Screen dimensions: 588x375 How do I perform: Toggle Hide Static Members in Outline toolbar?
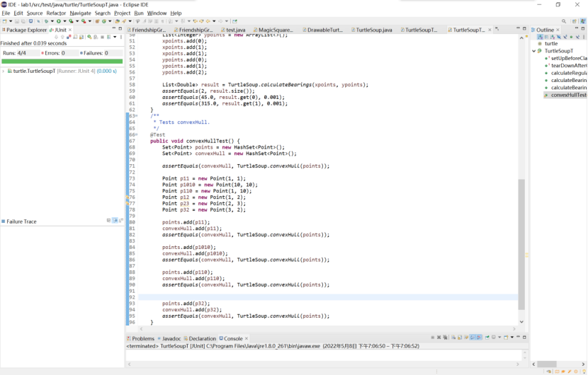(x=565, y=37)
